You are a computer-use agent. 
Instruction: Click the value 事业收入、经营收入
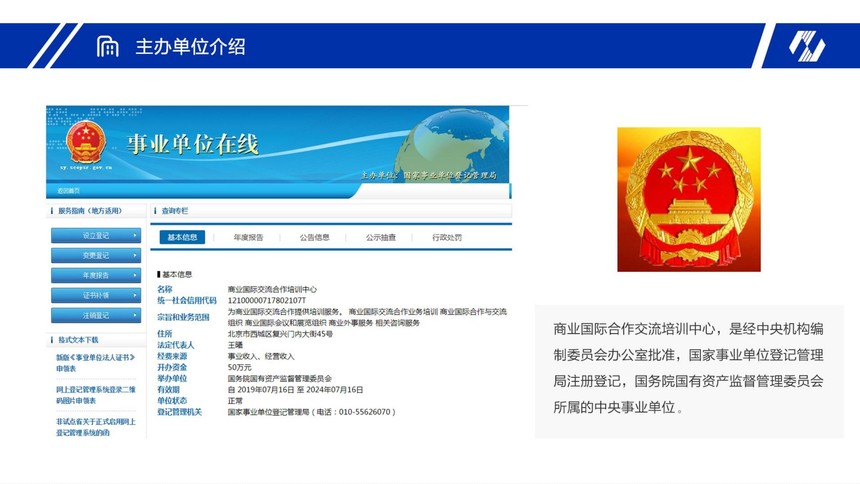coord(261,356)
